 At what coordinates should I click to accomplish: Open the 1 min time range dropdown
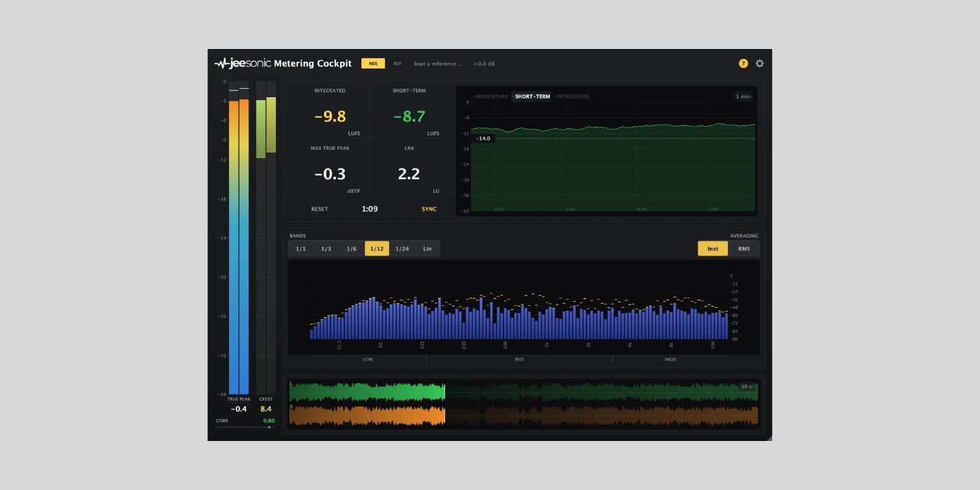point(744,97)
